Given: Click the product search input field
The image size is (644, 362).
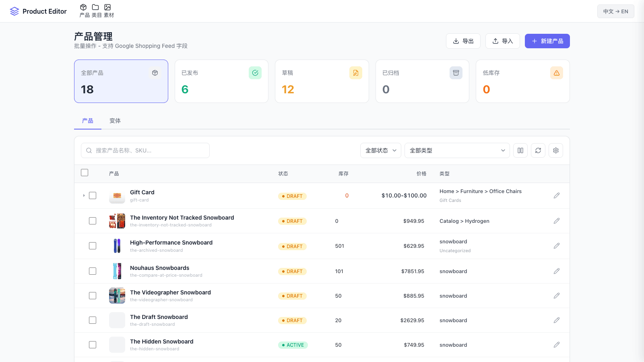Looking at the screenshot, I should pyautogui.click(x=145, y=150).
